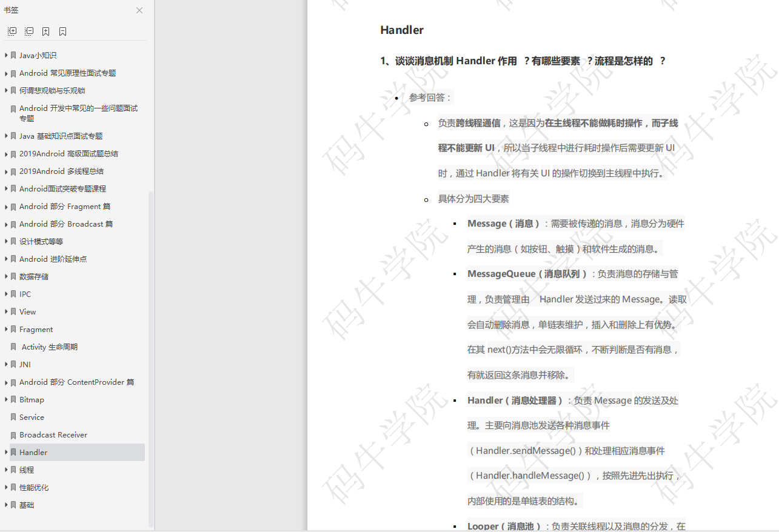Expand the Android 部分 Broadcast 篇 arrow
The width and height of the screenshot is (779, 532).
click(6, 224)
